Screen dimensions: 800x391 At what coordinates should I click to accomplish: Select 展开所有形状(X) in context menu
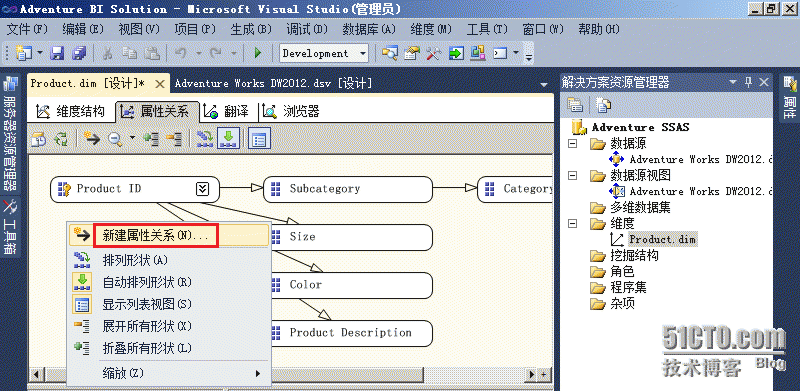click(168, 326)
